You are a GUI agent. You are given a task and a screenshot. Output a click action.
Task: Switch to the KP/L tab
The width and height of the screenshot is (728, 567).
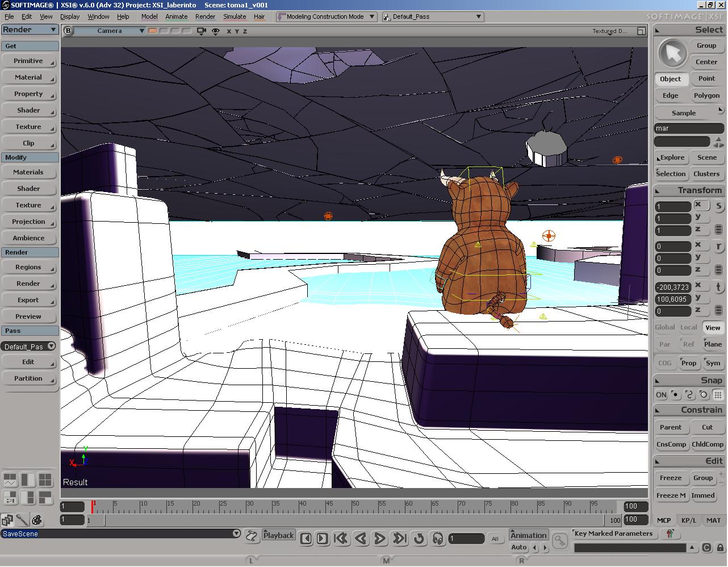click(x=689, y=520)
